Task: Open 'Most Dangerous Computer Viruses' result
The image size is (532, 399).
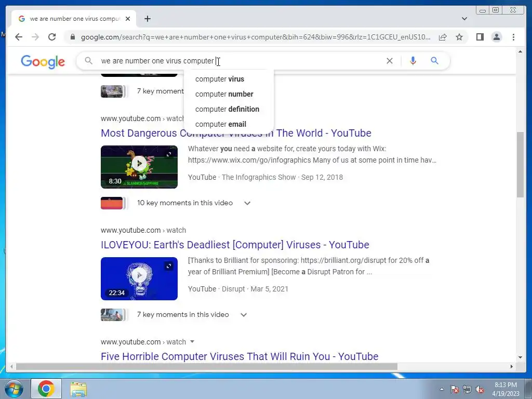Action: pos(236,133)
